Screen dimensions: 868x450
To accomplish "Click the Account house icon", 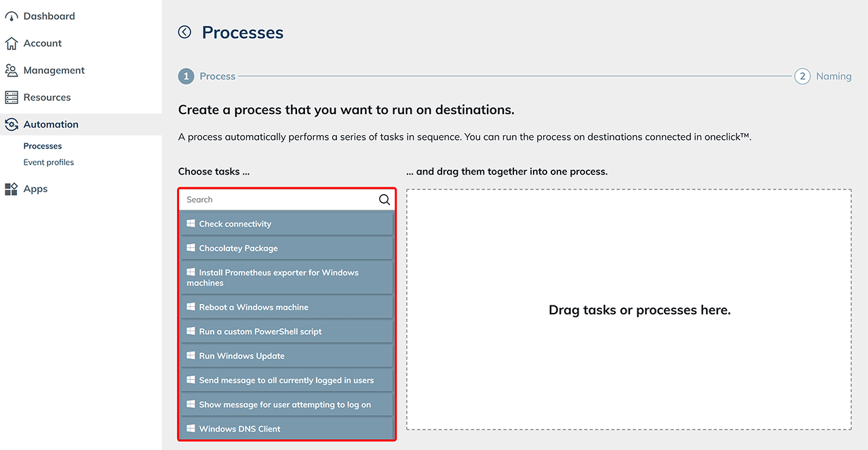I will (12, 43).
